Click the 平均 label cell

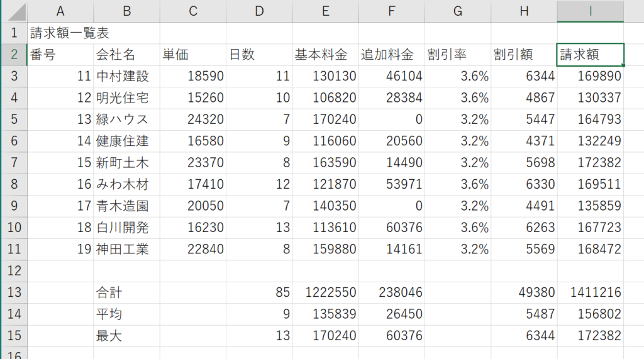pyautogui.click(x=126, y=314)
